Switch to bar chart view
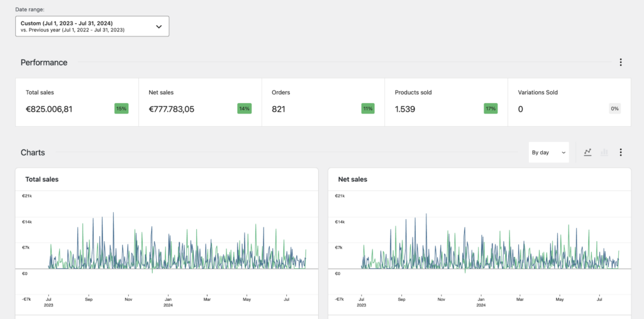Viewport: 644px width, 319px height. click(x=604, y=152)
